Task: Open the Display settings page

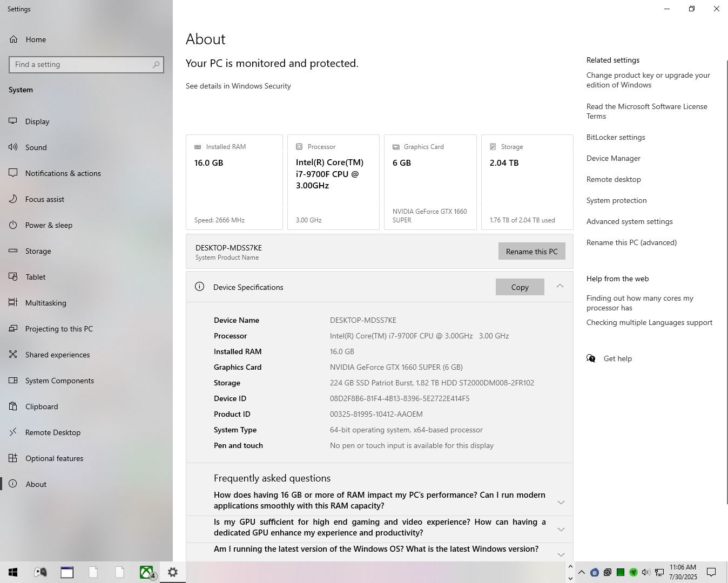Action: point(37,121)
